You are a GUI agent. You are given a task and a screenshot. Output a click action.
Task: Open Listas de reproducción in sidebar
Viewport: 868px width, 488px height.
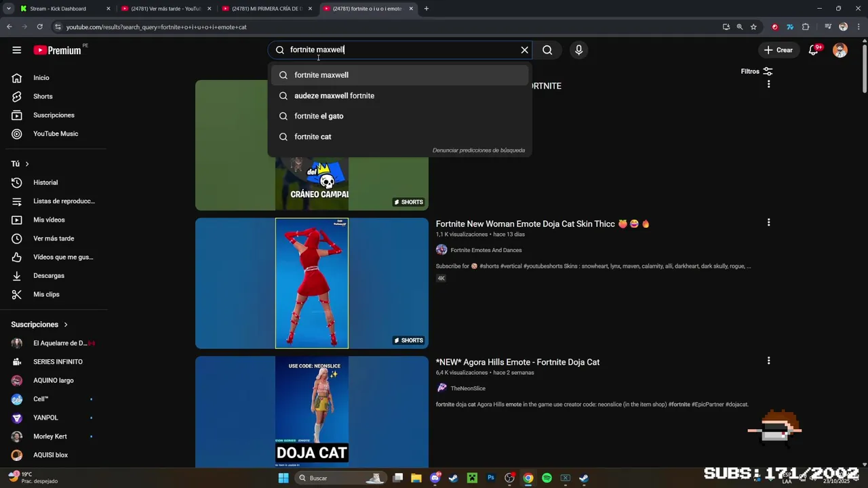coord(54,201)
